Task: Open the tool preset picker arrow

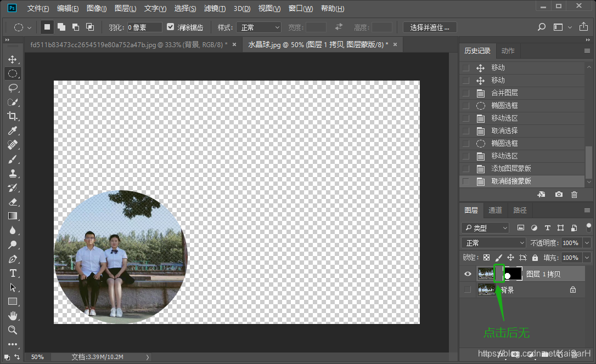Action: tap(29, 28)
